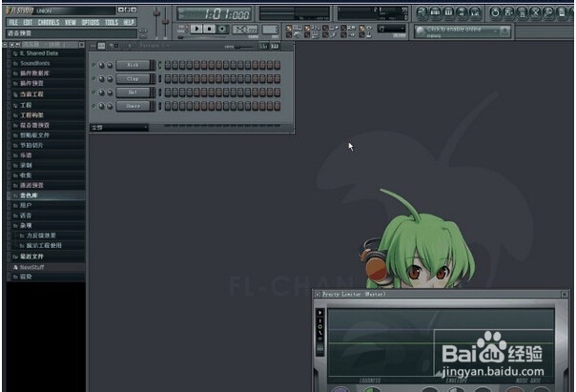Click the small arrow at top-left inside Fruity Limiter
The height and width of the screenshot is (392, 576).
coord(320,313)
